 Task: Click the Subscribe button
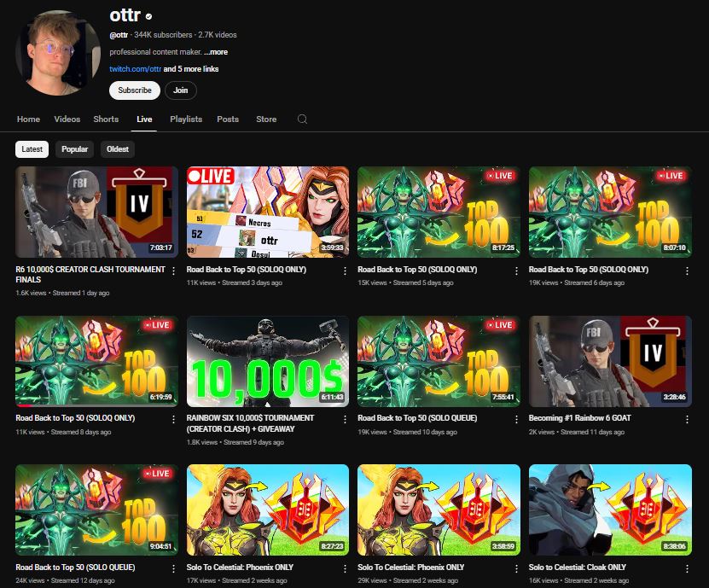click(135, 90)
